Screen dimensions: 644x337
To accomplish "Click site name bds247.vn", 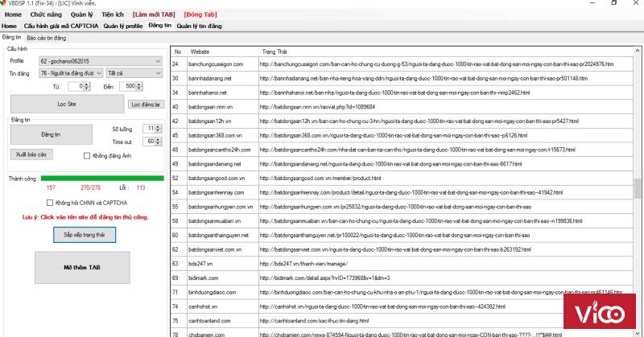I will click(x=200, y=264).
